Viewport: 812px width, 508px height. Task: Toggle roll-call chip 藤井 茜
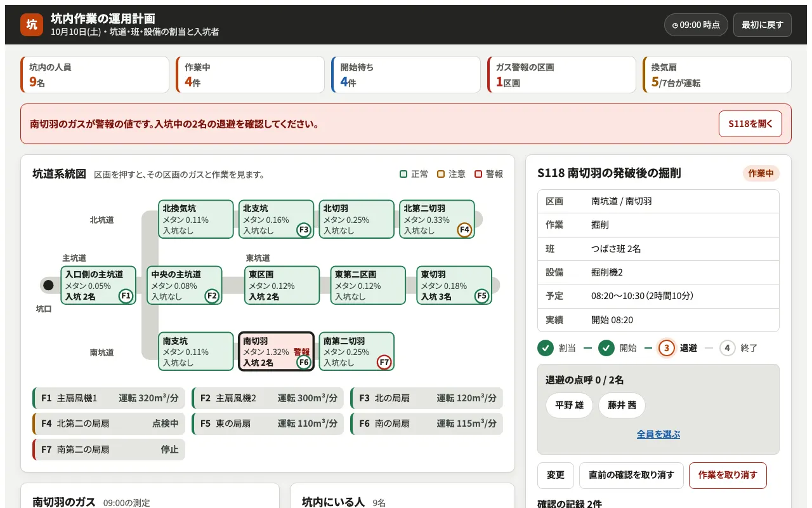(x=622, y=405)
